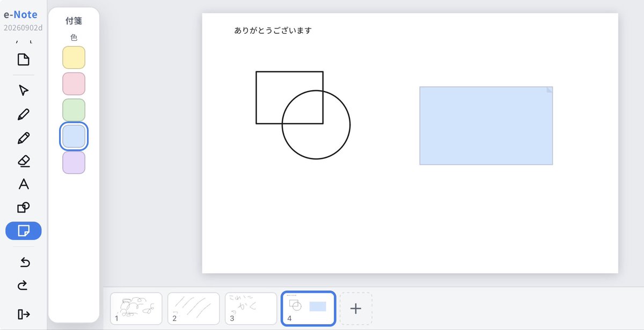Select the new page document icon
The image size is (644, 330).
[x=23, y=59]
